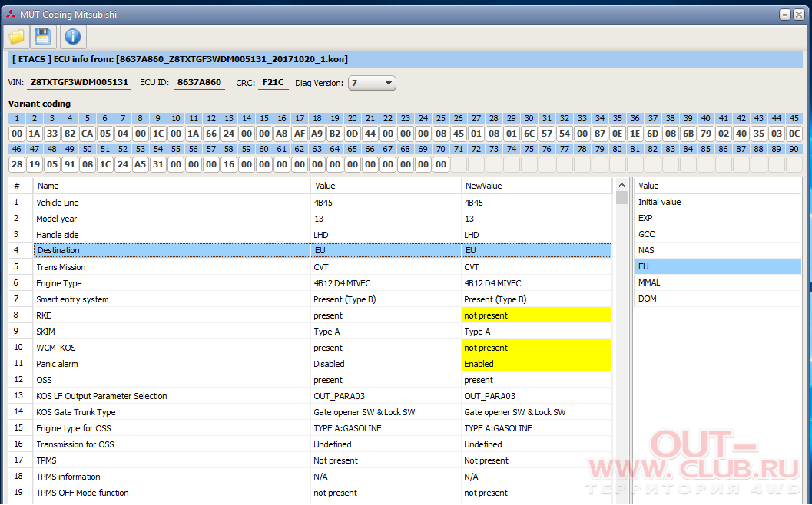
Task: Select the Handle side row
Action: click(x=310, y=234)
